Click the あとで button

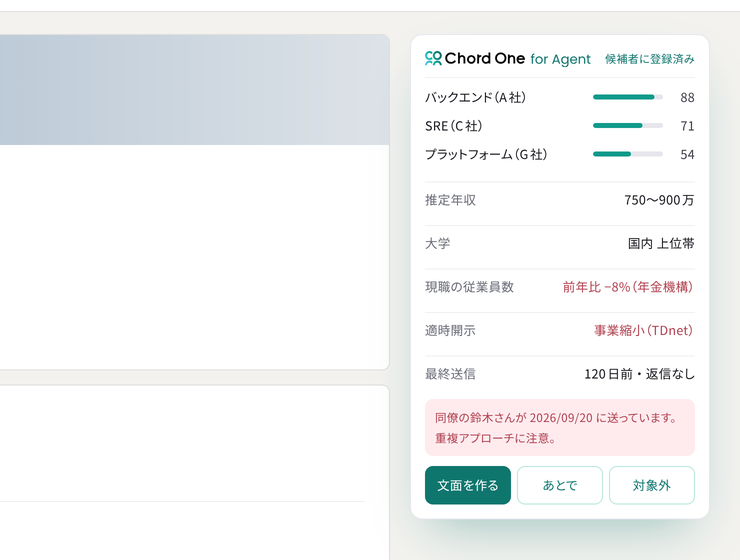pos(560,485)
